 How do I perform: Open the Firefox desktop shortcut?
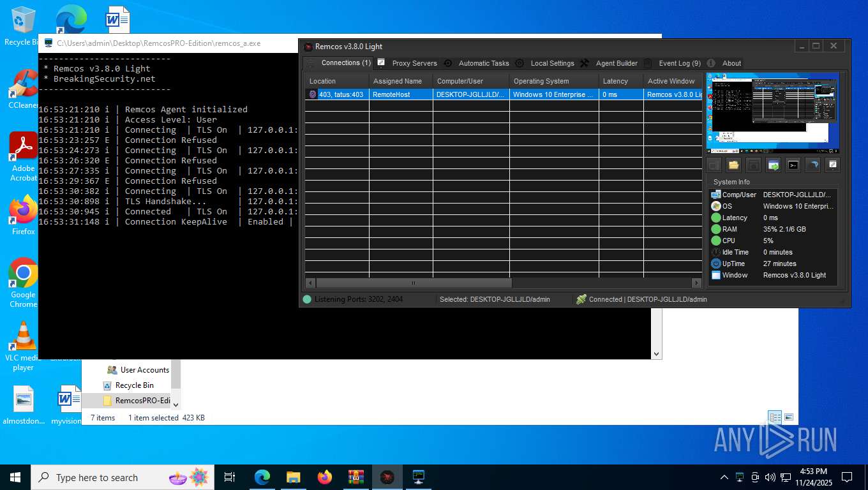23,216
